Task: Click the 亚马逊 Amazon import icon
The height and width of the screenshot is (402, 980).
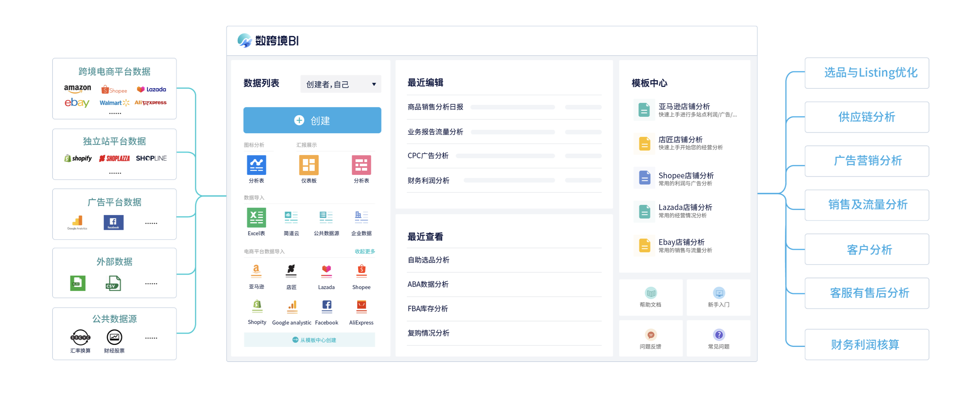Action: click(x=256, y=271)
